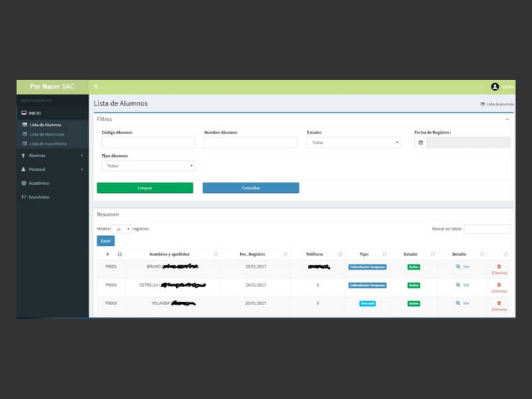The image size is (532, 399).
Task: Click the green Limpiar button
Action: pyautogui.click(x=145, y=188)
